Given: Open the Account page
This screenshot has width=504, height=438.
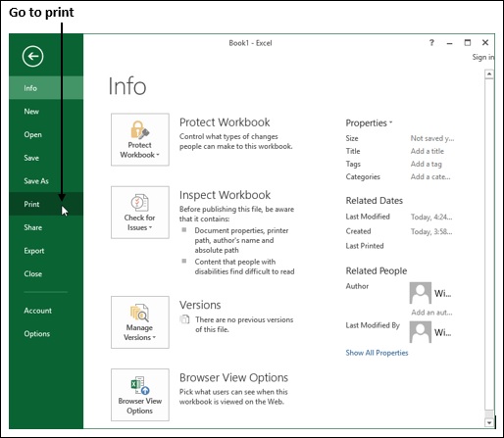Looking at the screenshot, I should point(46,311).
